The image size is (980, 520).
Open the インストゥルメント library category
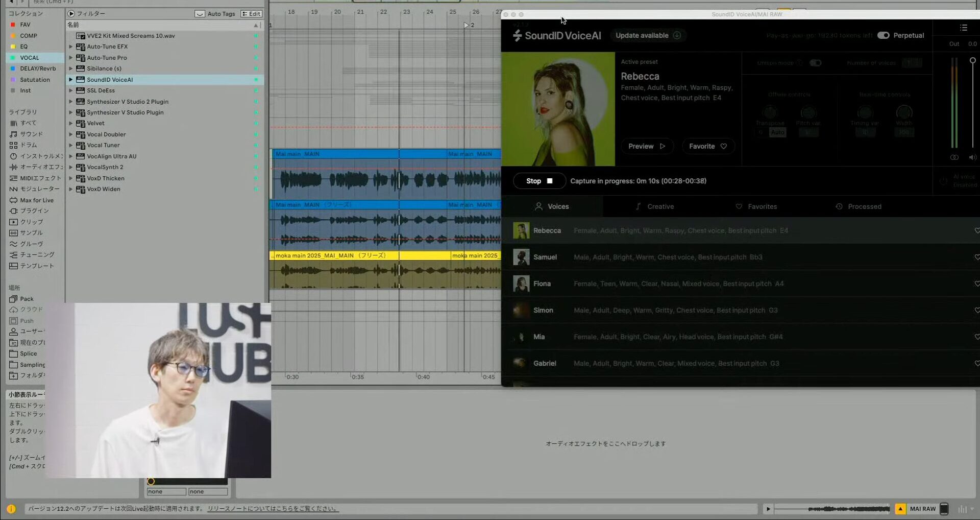coord(36,156)
